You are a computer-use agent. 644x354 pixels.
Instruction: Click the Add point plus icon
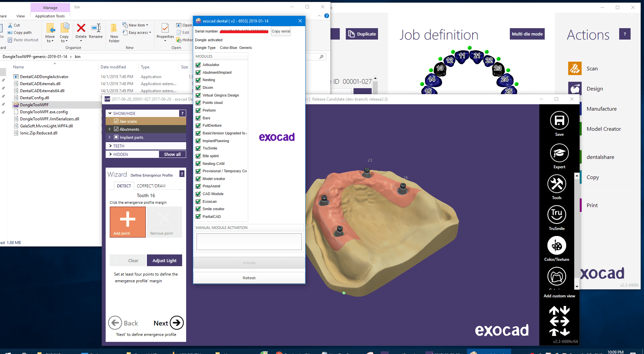[127, 220]
